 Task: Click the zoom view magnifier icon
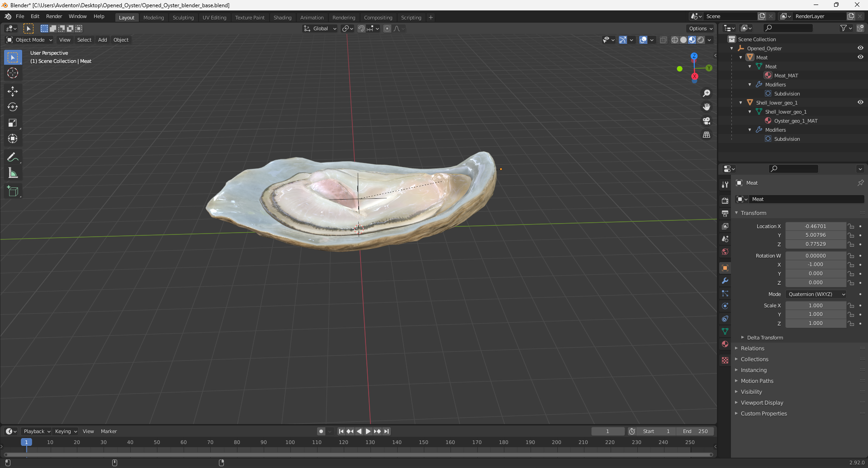coord(707,93)
